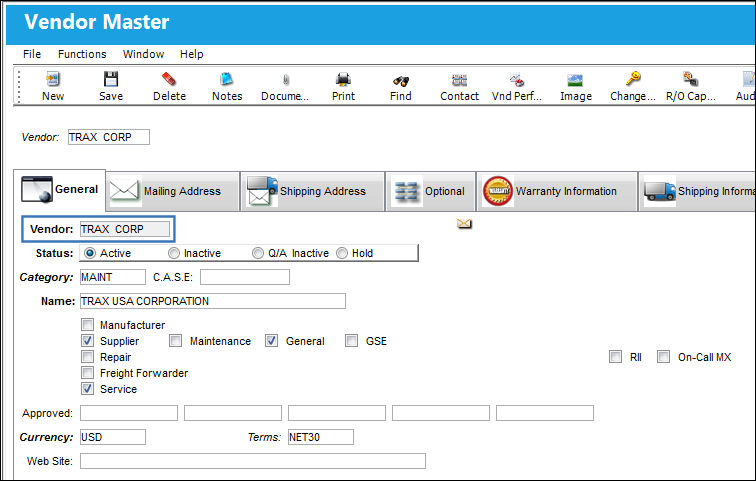Switch to the Shipping Information tab
Screen dimensions: 756x481
pyautogui.click(x=697, y=191)
